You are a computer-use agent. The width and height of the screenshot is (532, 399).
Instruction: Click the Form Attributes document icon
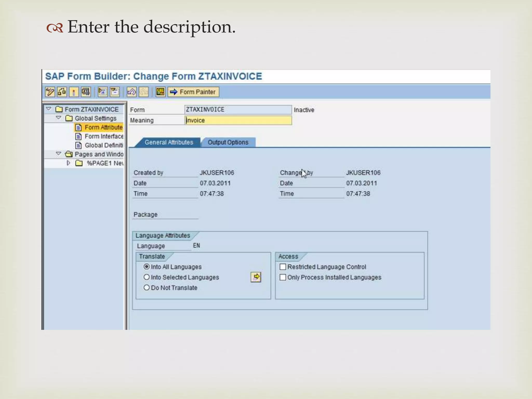78,127
